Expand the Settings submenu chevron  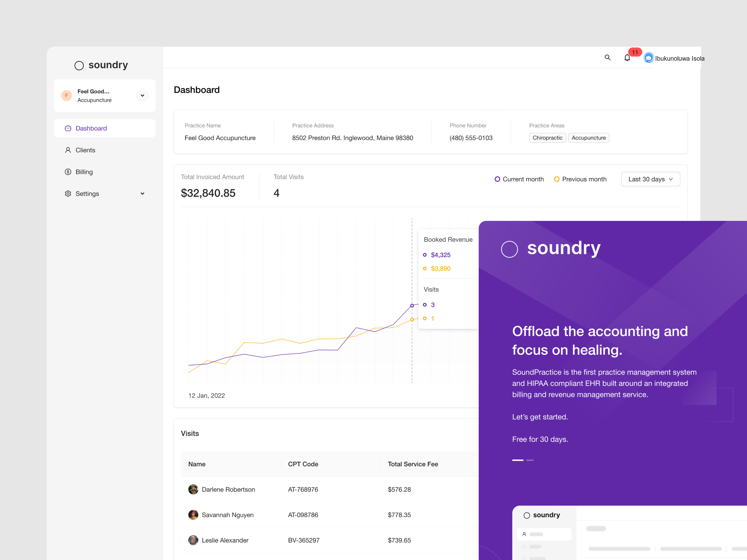(x=143, y=194)
